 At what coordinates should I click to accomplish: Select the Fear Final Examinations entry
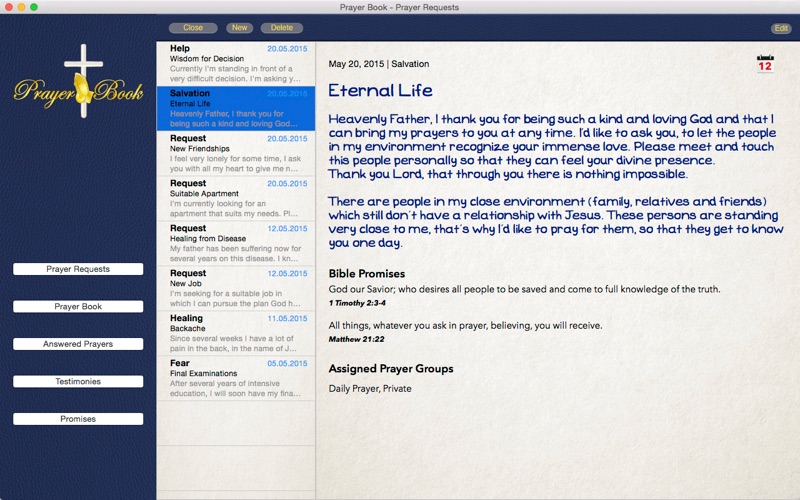point(236,378)
